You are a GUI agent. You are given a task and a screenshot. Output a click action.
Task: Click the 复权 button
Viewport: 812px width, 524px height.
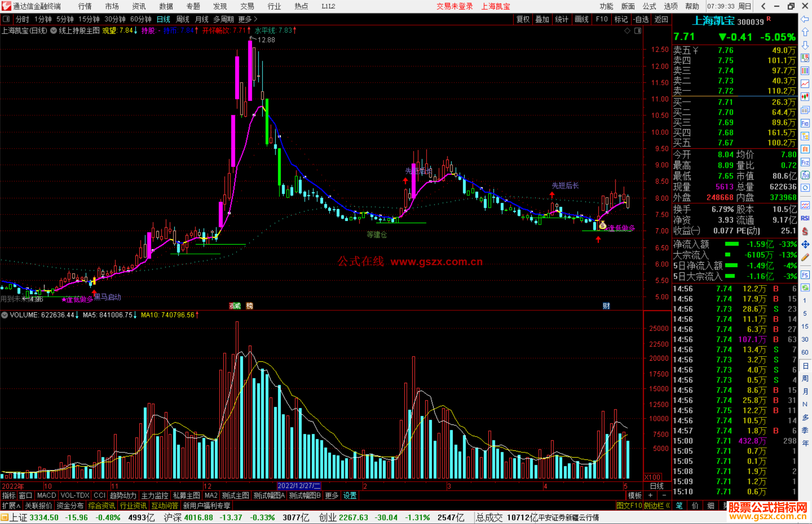point(523,19)
